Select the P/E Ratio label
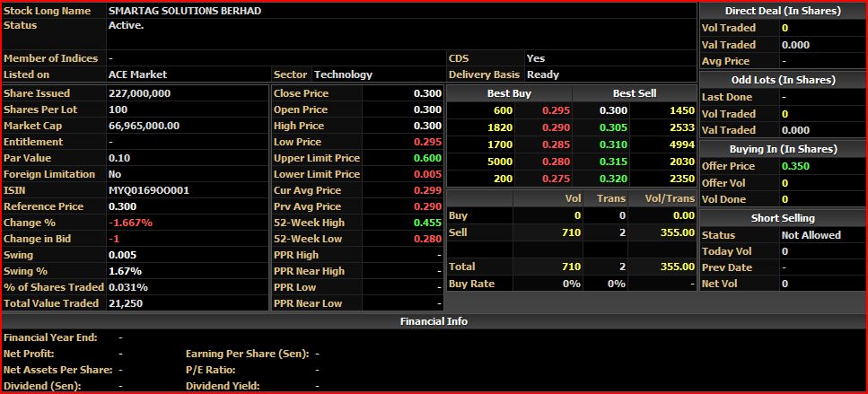Image resolution: width=868 pixels, height=394 pixels. click(210, 370)
